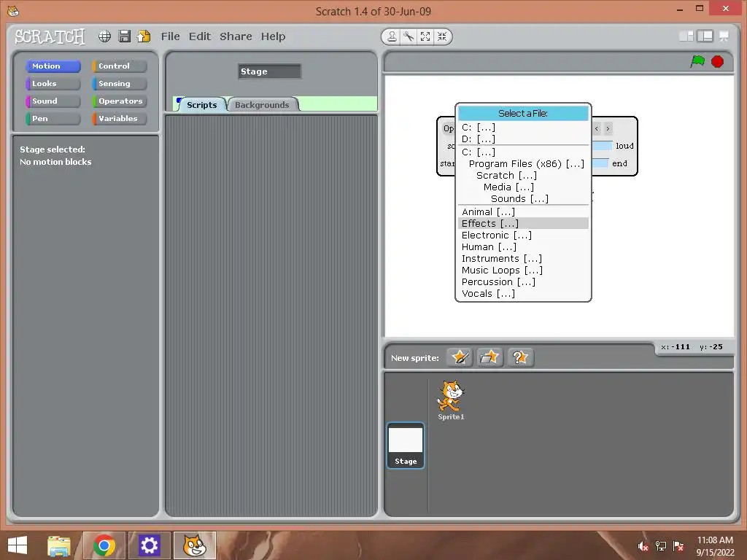Open the Help menu

point(273,36)
